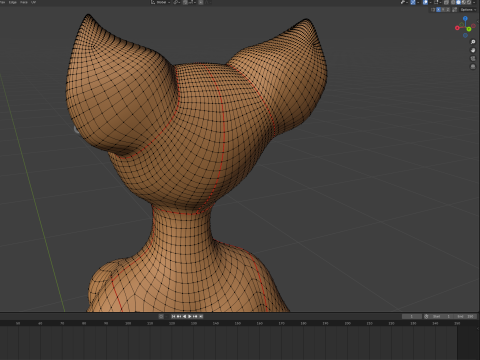Click frame 170 on timeline ruler
The image size is (480, 360).
coord(282,323)
